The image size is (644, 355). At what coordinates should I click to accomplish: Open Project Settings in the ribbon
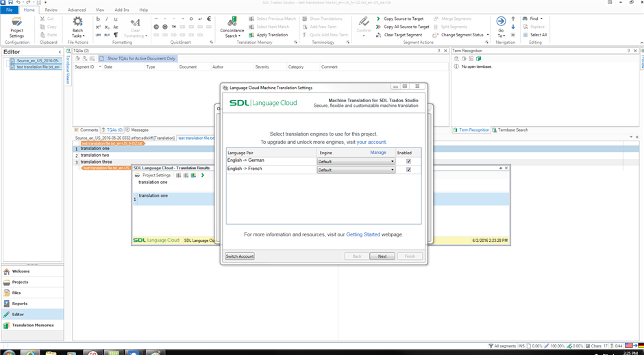pyautogui.click(x=16, y=27)
